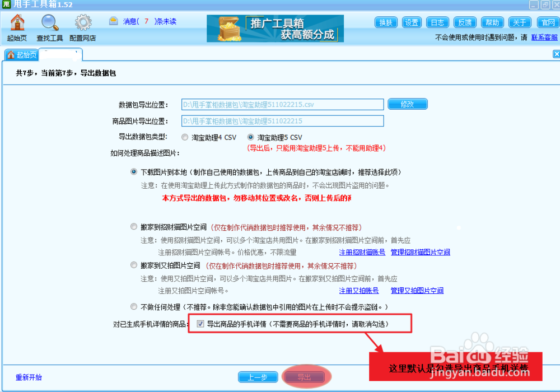Image resolution: width=560 pixels, height=392 pixels.
Task: Select the 淘宝助理4 CSV radio button
Action: (x=185, y=137)
